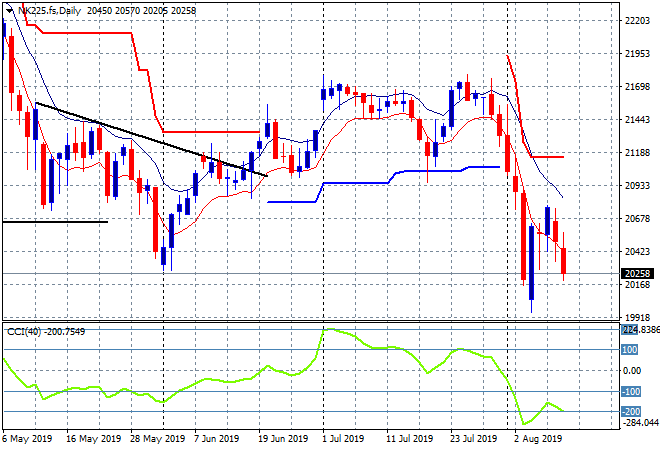Click the CCI level 100 label

tap(630, 350)
